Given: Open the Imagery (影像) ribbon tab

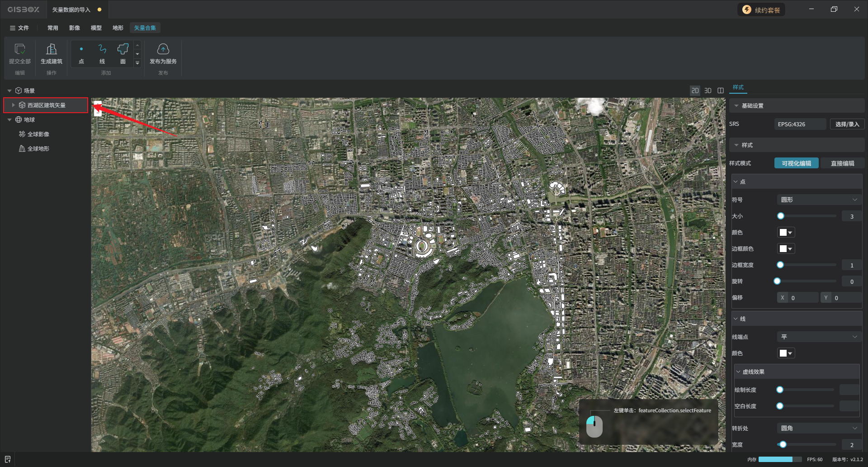Looking at the screenshot, I should click(x=75, y=28).
